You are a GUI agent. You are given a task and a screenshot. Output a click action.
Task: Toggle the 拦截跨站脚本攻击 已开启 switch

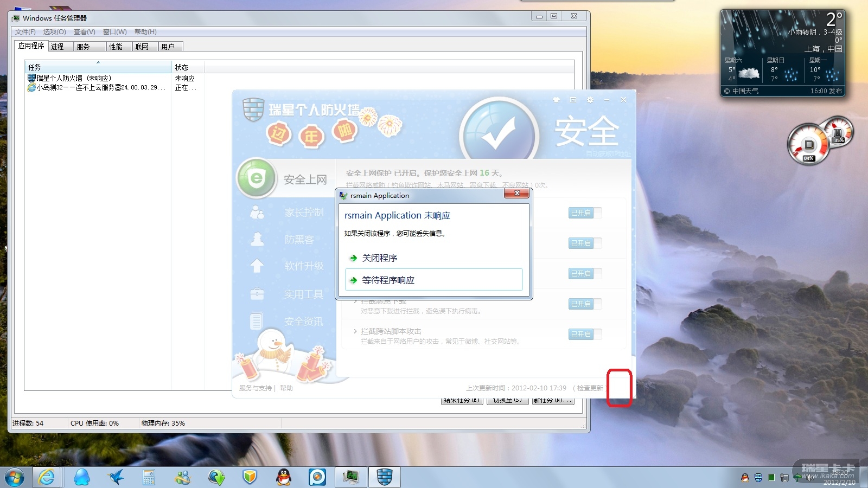(x=585, y=335)
